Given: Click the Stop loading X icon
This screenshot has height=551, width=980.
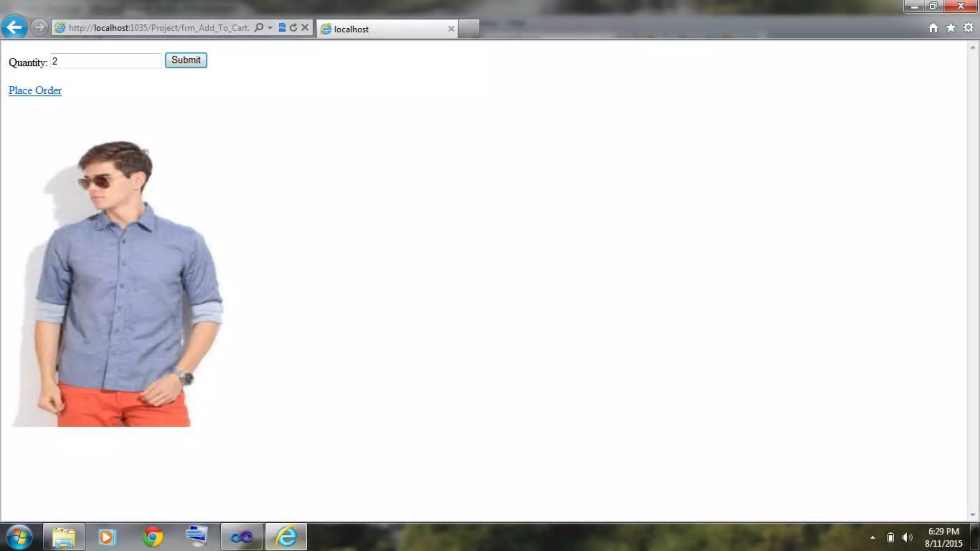Looking at the screenshot, I should click(x=305, y=28).
